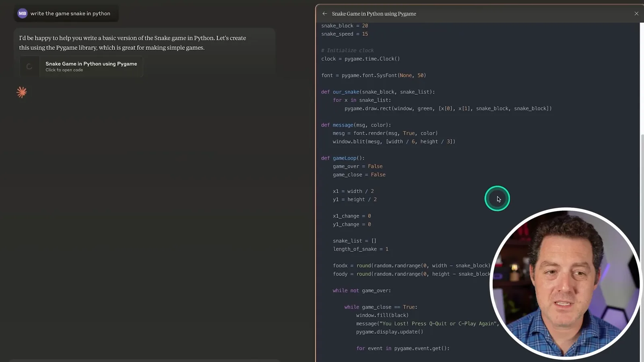Click the line 'snake_speed = 15'

[345, 34]
